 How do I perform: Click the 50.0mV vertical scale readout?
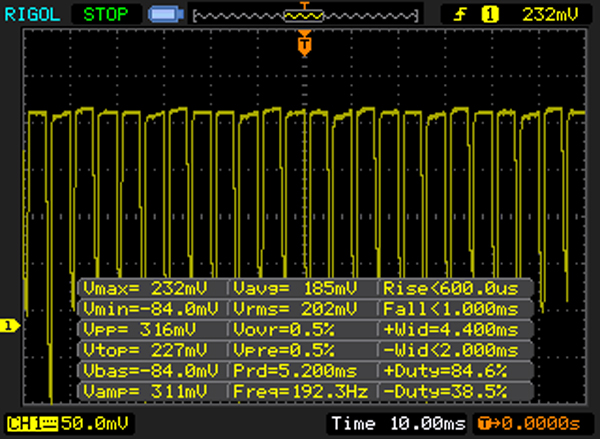[x=95, y=423]
